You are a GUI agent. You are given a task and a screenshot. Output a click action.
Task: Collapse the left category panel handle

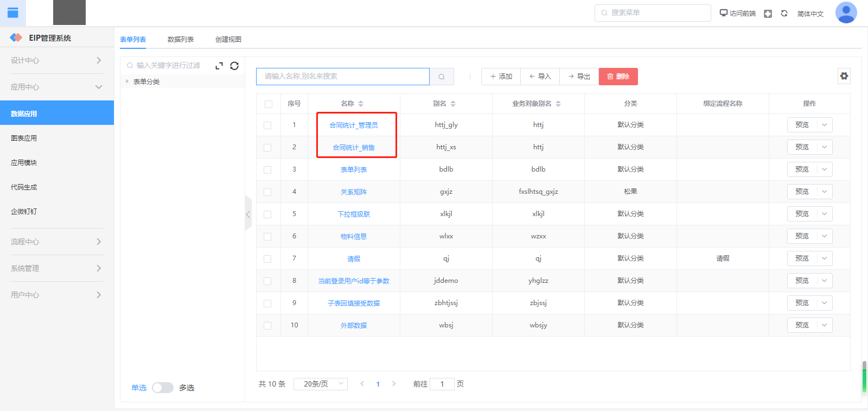[x=248, y=214]
